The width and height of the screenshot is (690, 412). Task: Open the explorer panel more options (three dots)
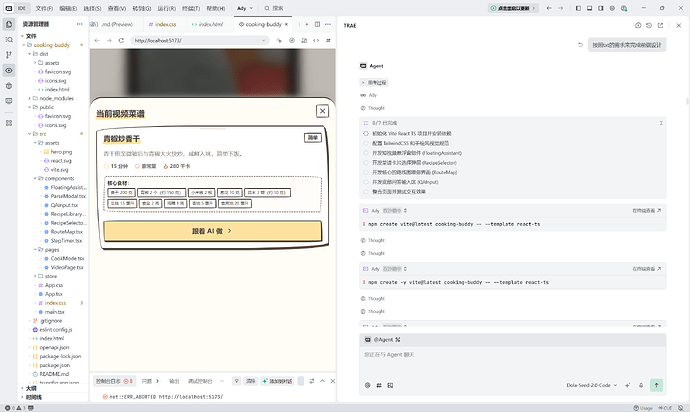80,24
